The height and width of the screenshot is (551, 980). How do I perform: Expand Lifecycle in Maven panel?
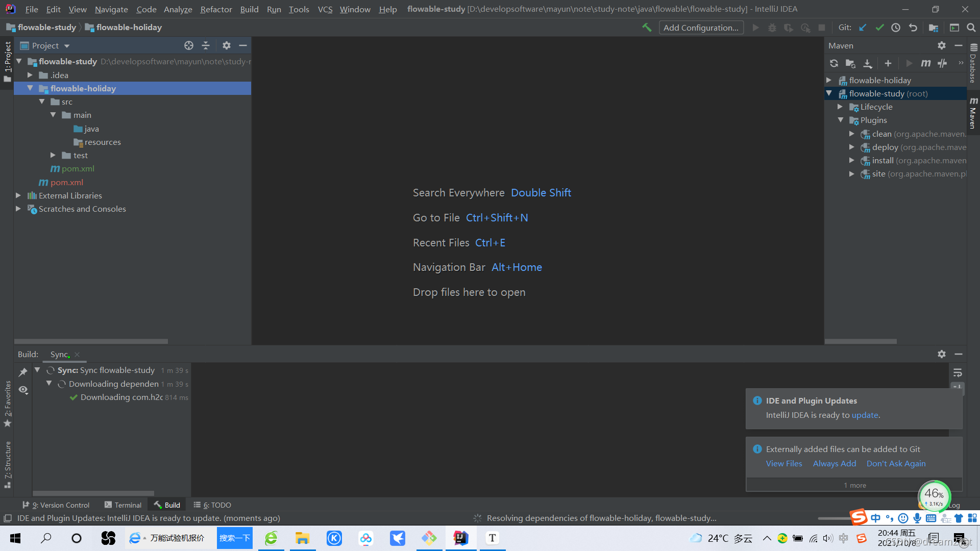click(840, 107)
